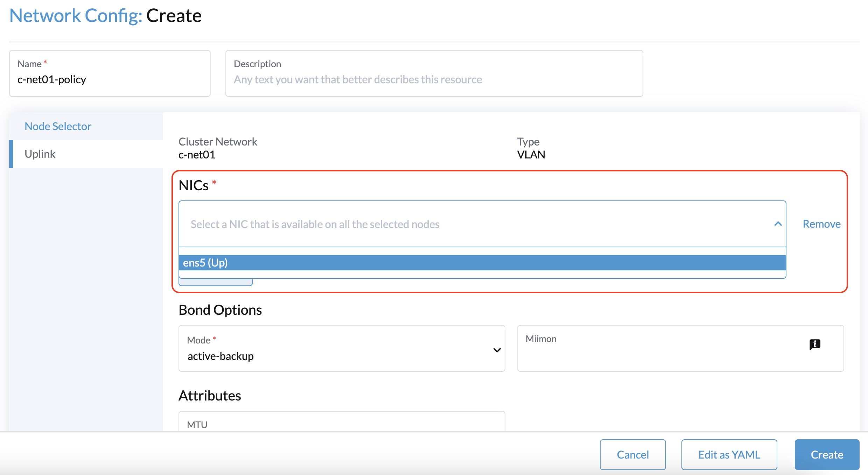The image size is (868, 475).
Task: Select the ens5 (Up) option
Action: coord(482,263)
